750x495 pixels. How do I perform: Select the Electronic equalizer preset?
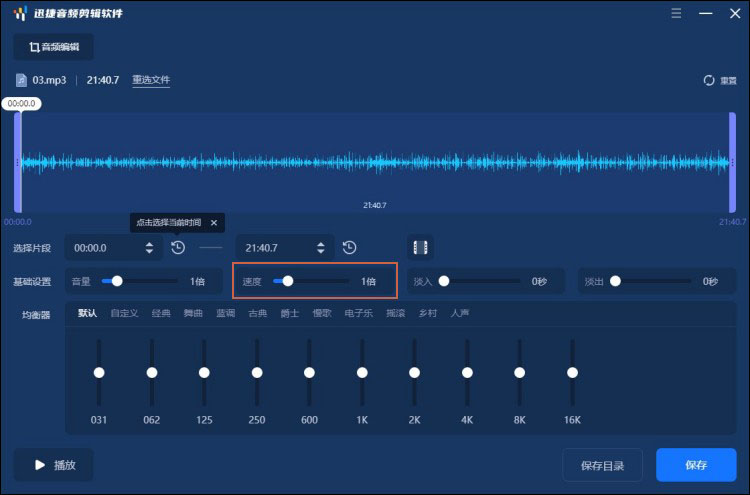pyautogui.click(x=359, y=313)
